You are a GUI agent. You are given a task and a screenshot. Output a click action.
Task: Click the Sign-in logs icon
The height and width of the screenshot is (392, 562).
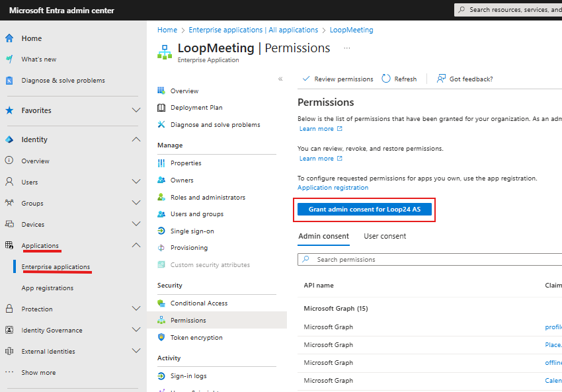(x=161, y=376)
